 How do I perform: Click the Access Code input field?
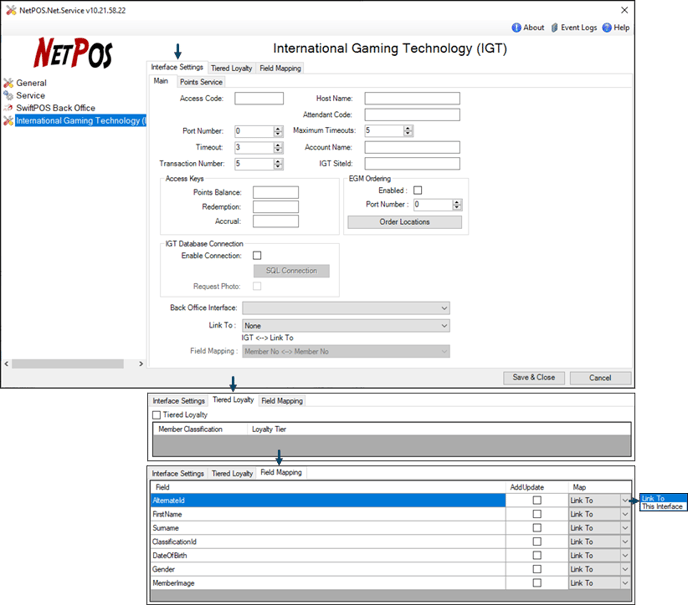259,98
